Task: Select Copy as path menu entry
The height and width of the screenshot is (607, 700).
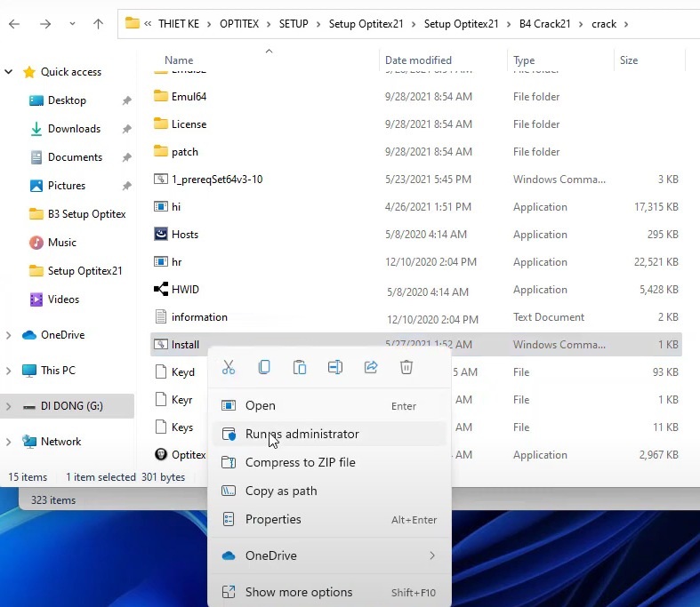Action: (281, 491)
